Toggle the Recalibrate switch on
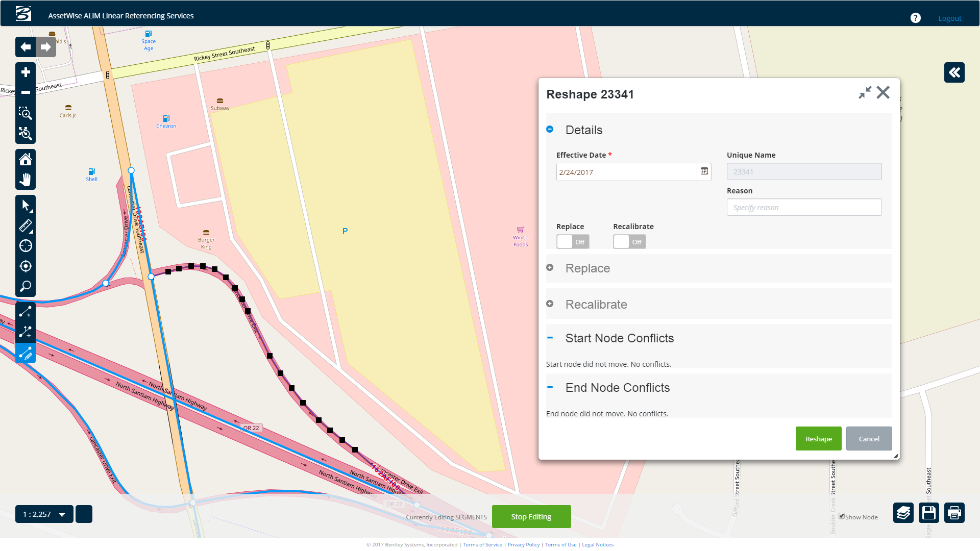This screenshot has width=980, height=551. 629,242
